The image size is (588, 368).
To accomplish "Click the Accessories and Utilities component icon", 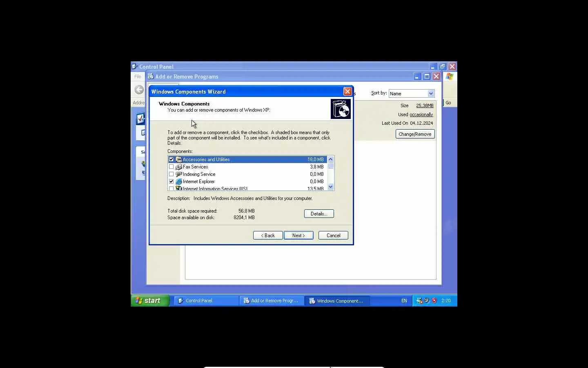I will [x=179, y=159].
